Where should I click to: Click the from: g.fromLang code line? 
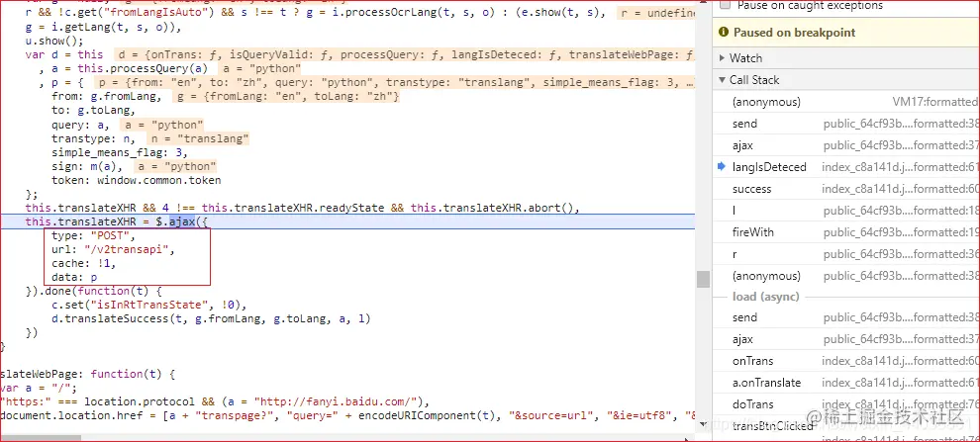coord(107,97)
